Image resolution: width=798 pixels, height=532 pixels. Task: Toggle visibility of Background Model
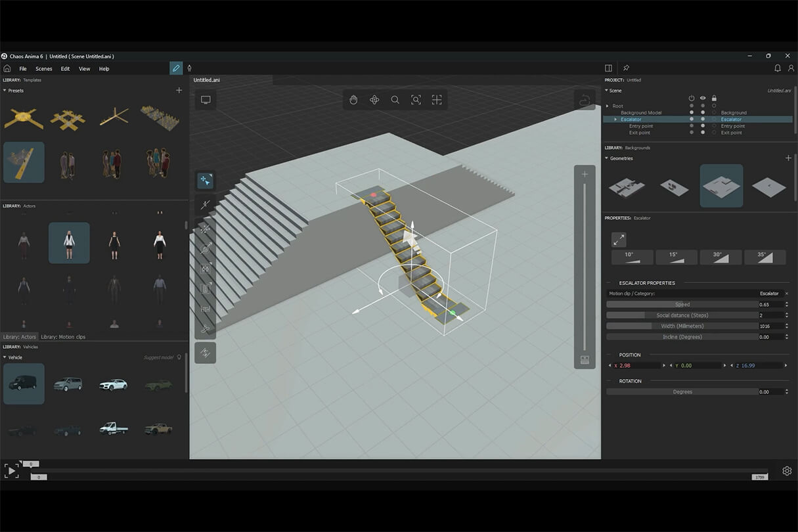[703, 113]
